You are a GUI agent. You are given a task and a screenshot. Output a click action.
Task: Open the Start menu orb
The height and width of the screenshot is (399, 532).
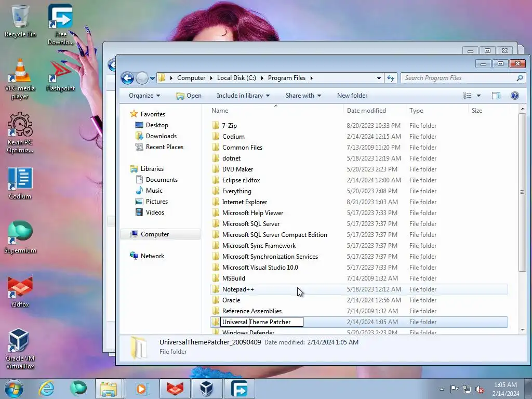14,389
